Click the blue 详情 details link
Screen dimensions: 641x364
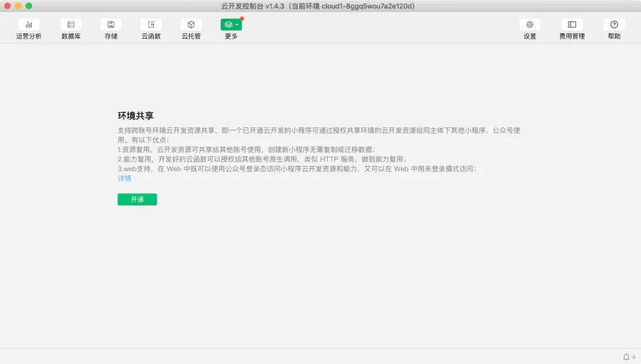coord(124,178)
